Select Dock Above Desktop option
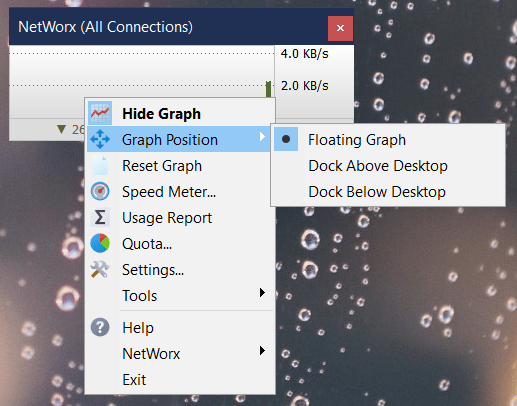The width and height of the screenshot is (517, 406). (x=388, y=165)
